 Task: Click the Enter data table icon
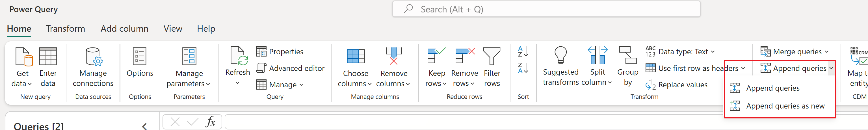click(48, 57)
